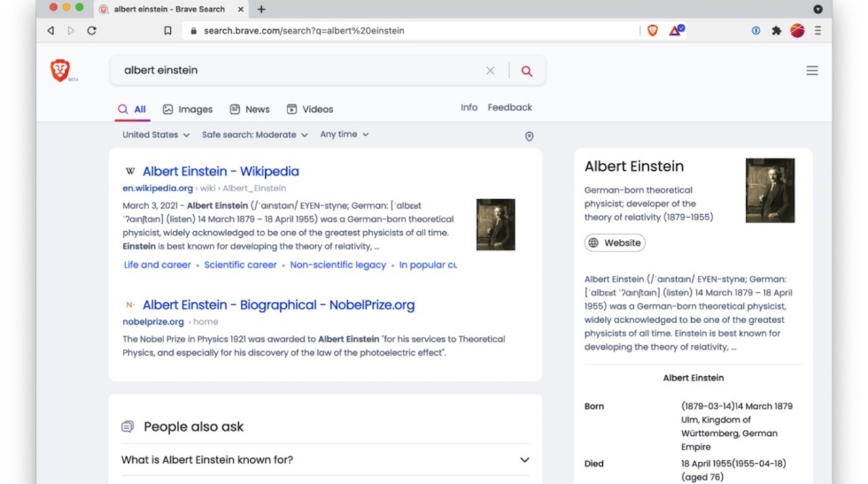Click the browser back arrow
The width and height of the screenshot is (868, 484).
[51, 31]
